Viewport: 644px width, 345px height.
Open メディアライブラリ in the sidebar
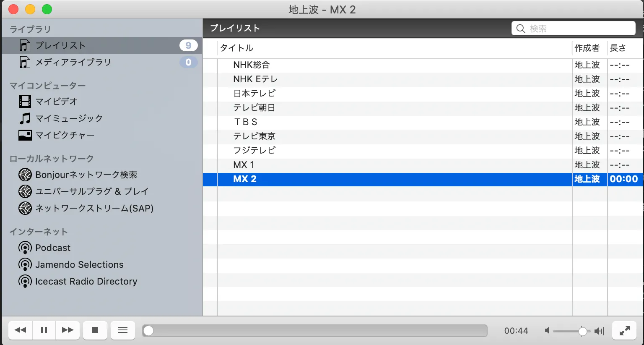click(x=73, y=62)
